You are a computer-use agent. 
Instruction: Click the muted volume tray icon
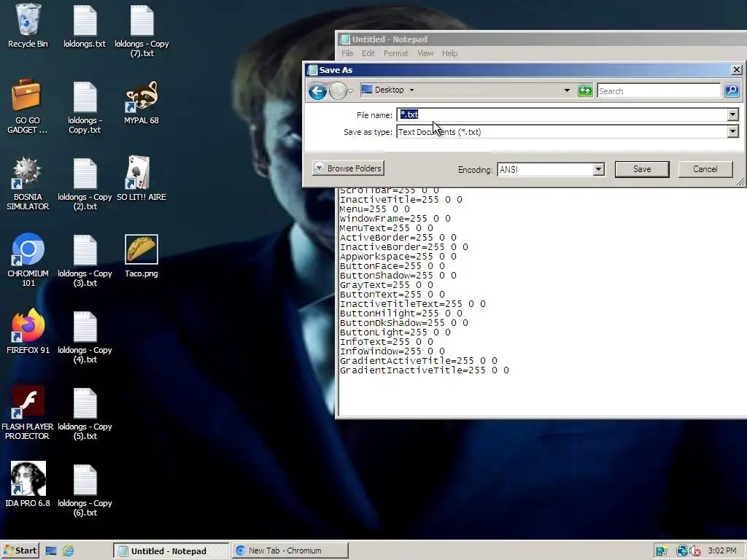[695, 551]
